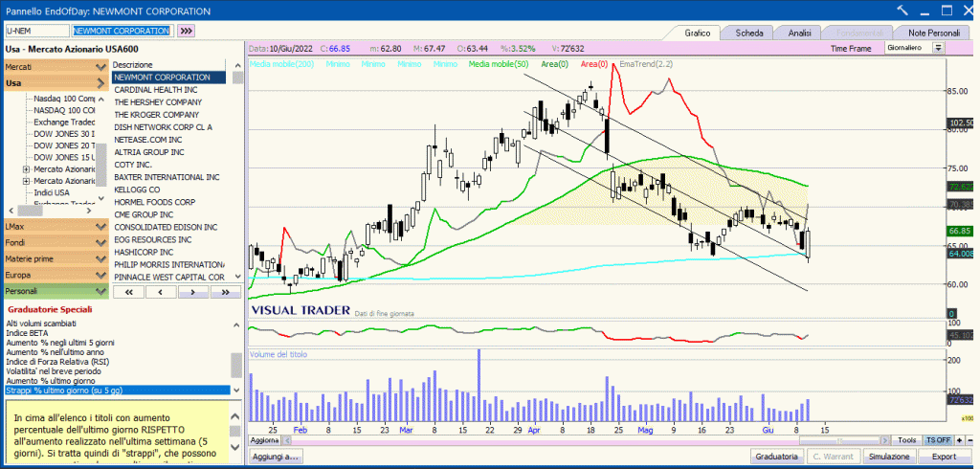The height and width of the screenshot is (469, 980).
Task: Open the Tools button
Action: tap(906, 440)
